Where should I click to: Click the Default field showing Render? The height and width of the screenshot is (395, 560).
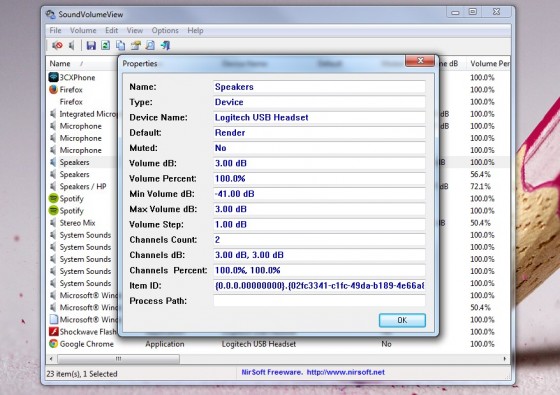click(x=319, y=133)
